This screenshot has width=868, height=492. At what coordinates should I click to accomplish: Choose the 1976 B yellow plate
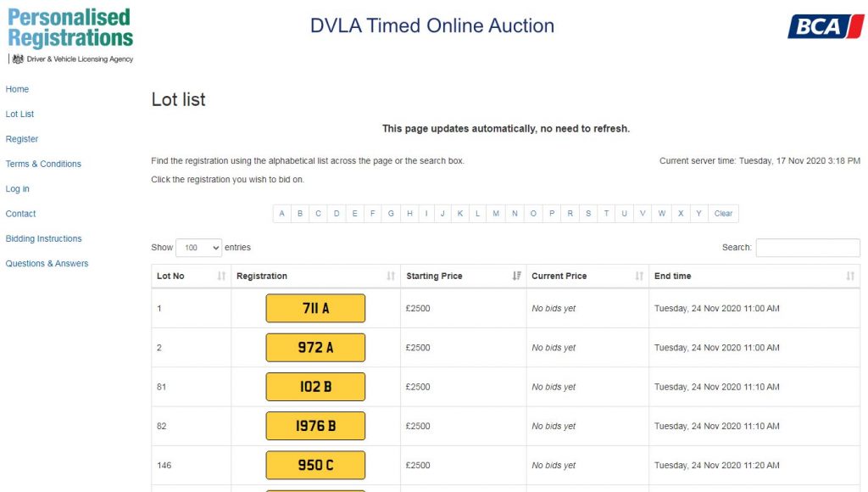[315, 426]
